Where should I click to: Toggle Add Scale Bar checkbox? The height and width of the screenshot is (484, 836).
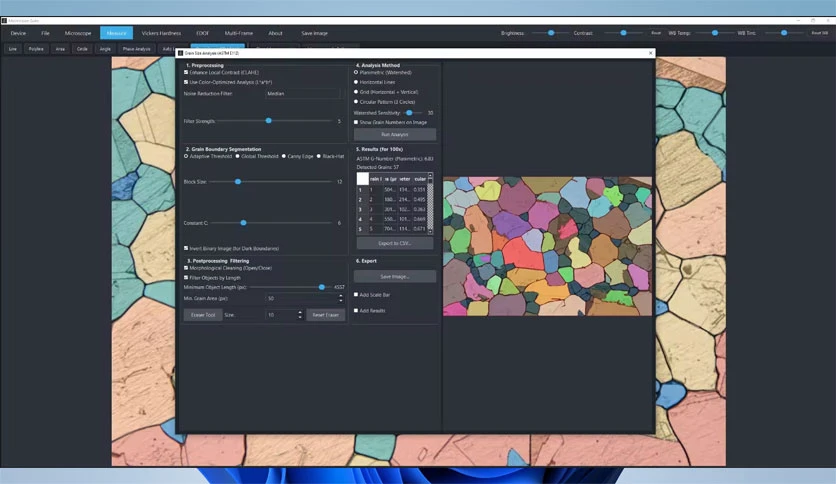[x=356, y=294]
